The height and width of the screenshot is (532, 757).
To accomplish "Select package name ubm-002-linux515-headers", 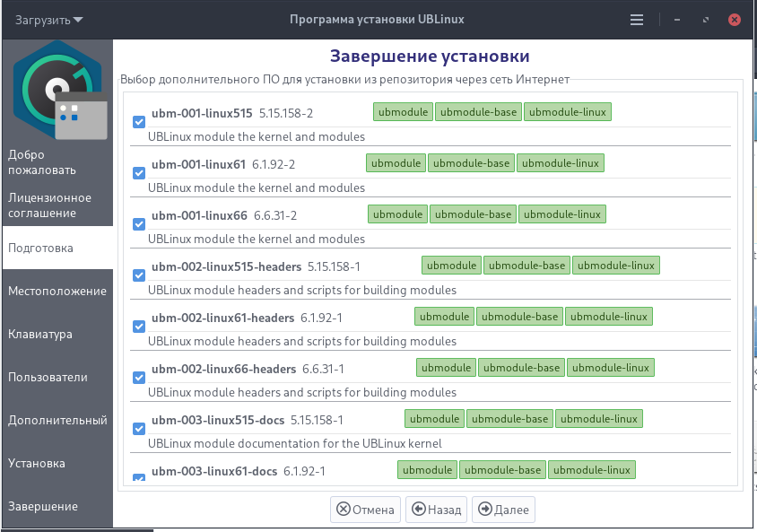I will point(226,267).
